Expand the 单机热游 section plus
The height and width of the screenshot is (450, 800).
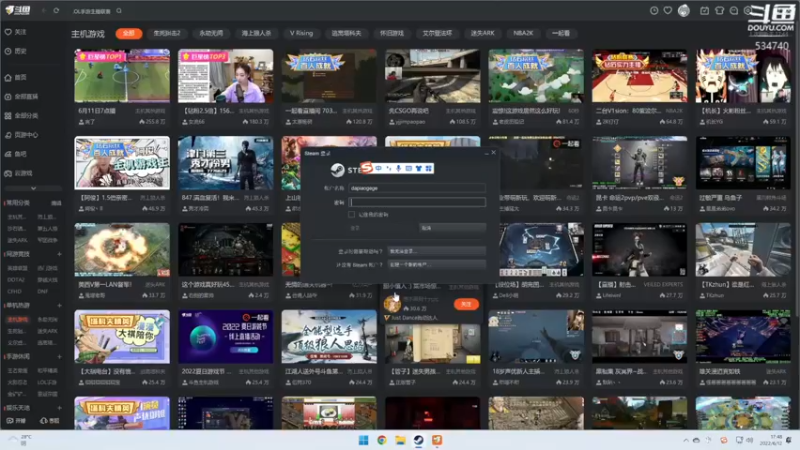click(x=59, y=306)
